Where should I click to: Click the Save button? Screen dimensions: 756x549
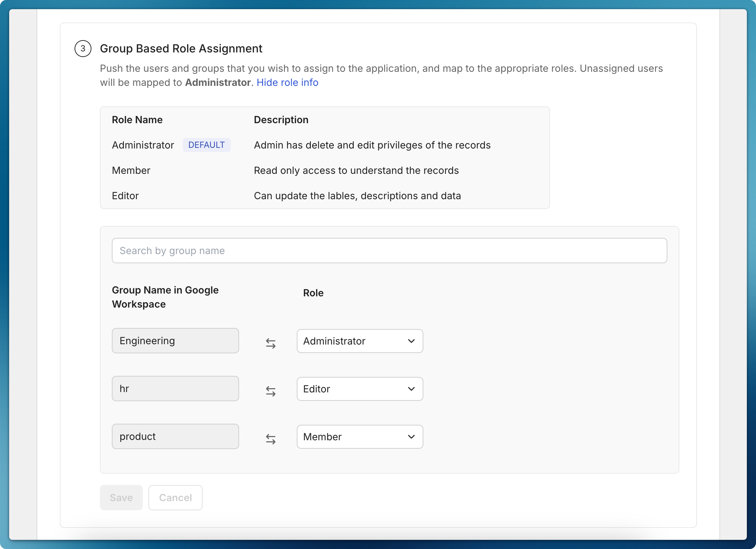[121, 498]
